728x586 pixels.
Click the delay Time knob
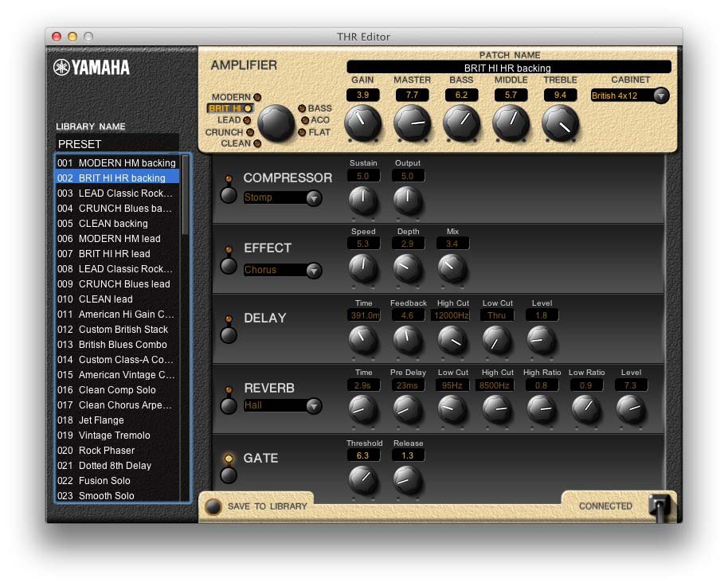pos(362,339)
